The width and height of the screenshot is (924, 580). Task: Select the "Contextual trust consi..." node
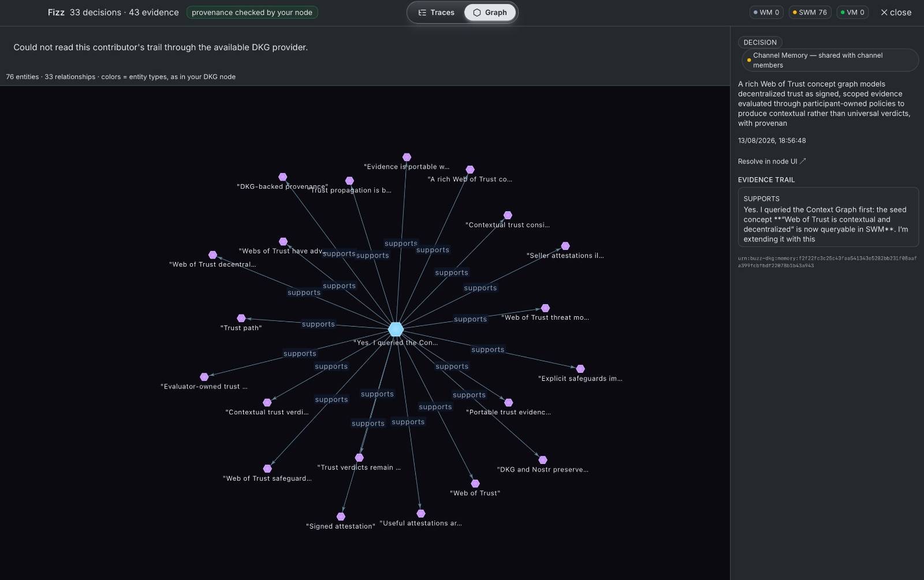click(508, 215)
